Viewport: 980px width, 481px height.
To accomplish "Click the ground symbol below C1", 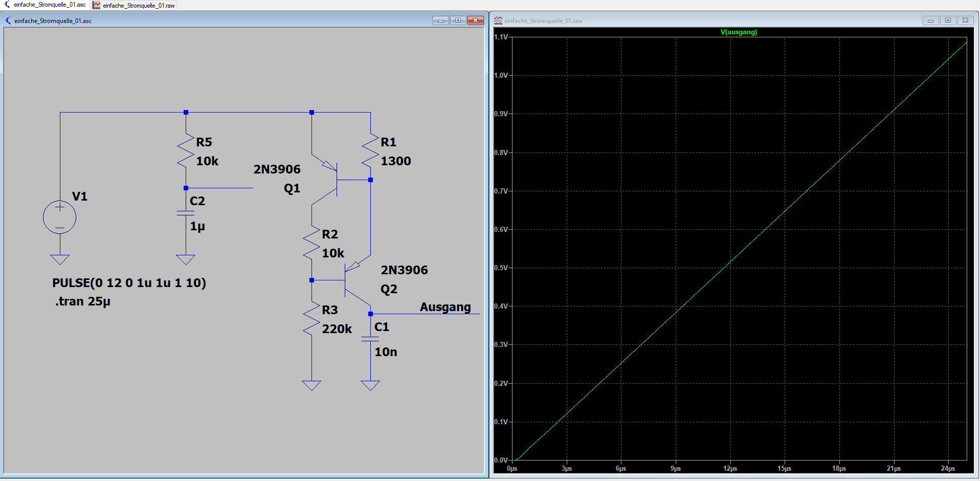I will [370, 385].
